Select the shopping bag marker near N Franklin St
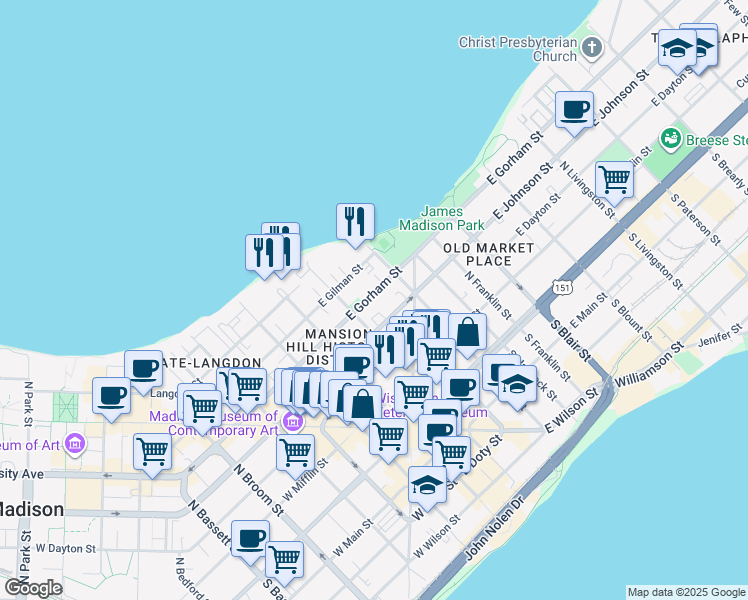The height and width of the screenshot is (600, 748). (468, 335)
